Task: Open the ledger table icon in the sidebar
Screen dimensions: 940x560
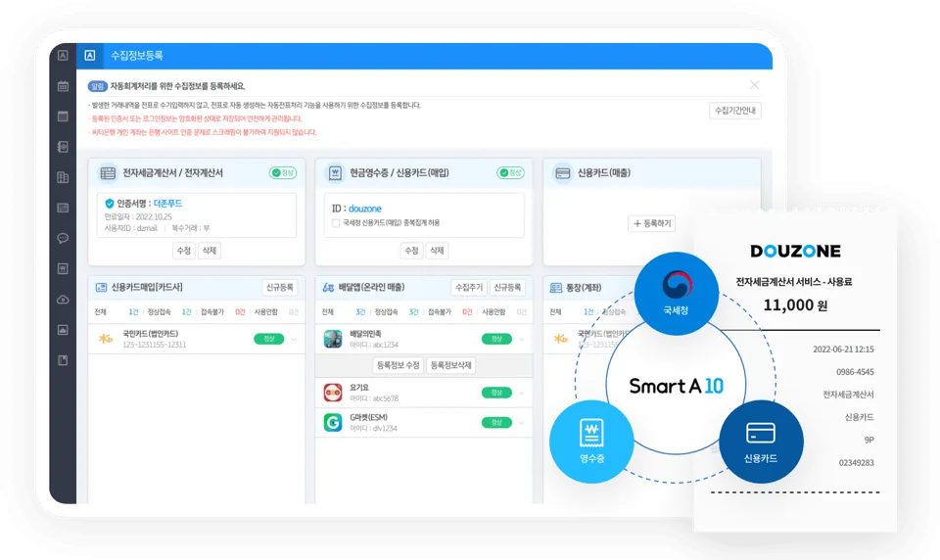Action: pos(63,209)
